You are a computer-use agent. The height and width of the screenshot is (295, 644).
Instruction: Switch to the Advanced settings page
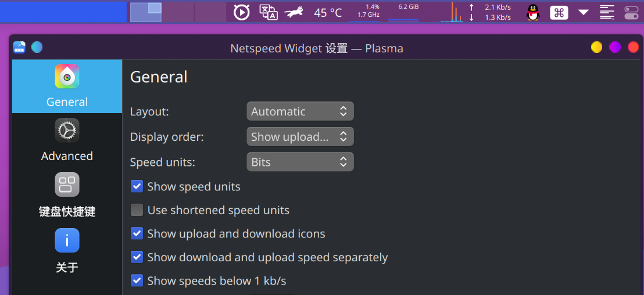pos(67,140)
